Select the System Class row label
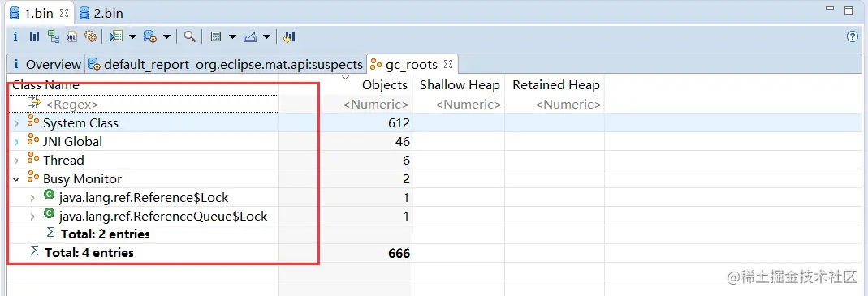The image size is (868, 296). [81, 122]
